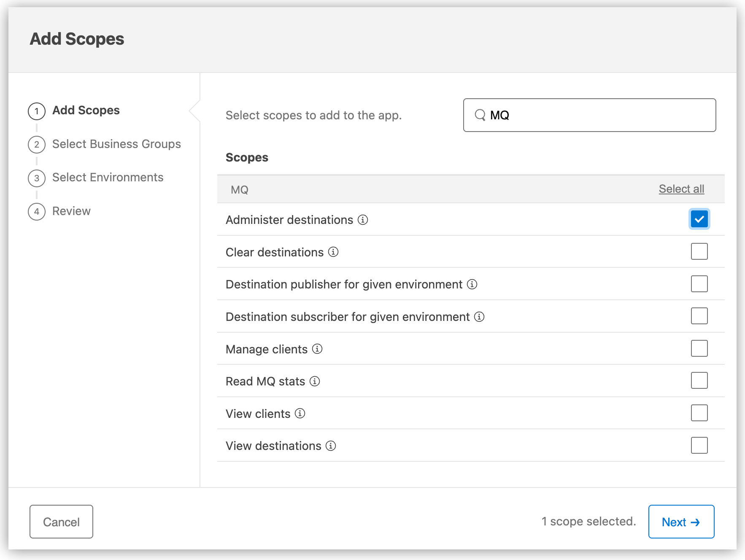Screen dimensions: 745x560
Task: Click the info icon beside View clients
Action: pos(300,414)
